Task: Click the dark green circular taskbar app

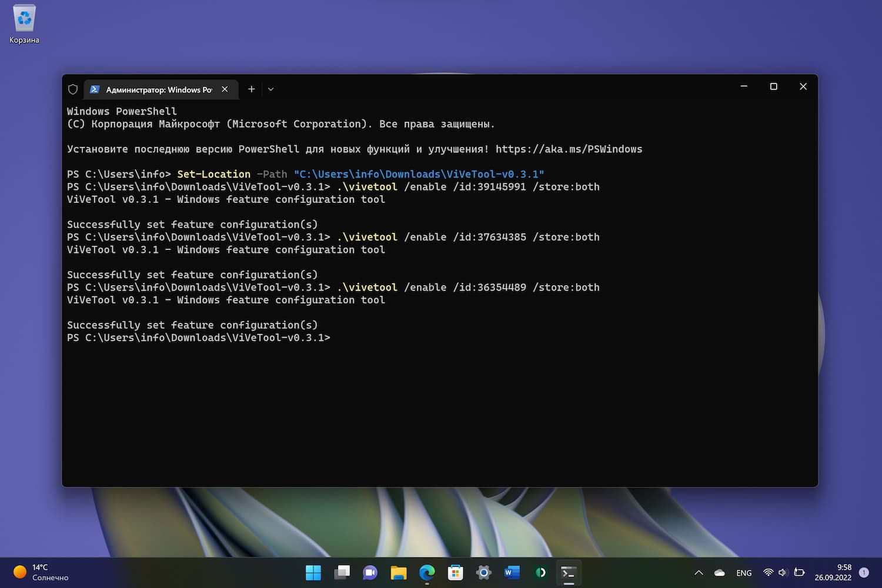Action: coord(540,573)
